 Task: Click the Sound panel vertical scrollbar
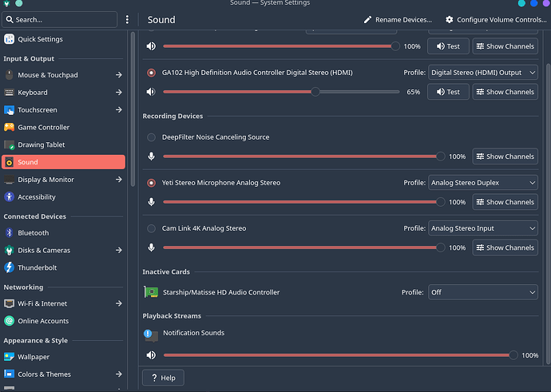548,214
